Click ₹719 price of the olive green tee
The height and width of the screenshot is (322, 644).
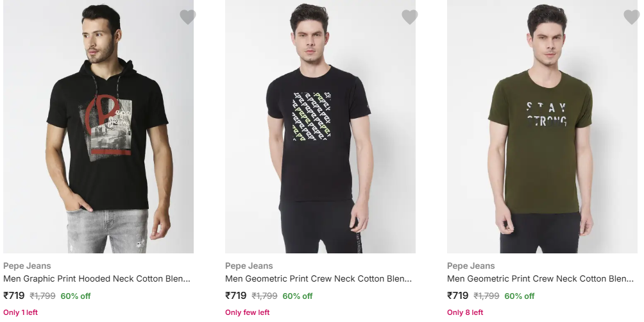(458, 296)
